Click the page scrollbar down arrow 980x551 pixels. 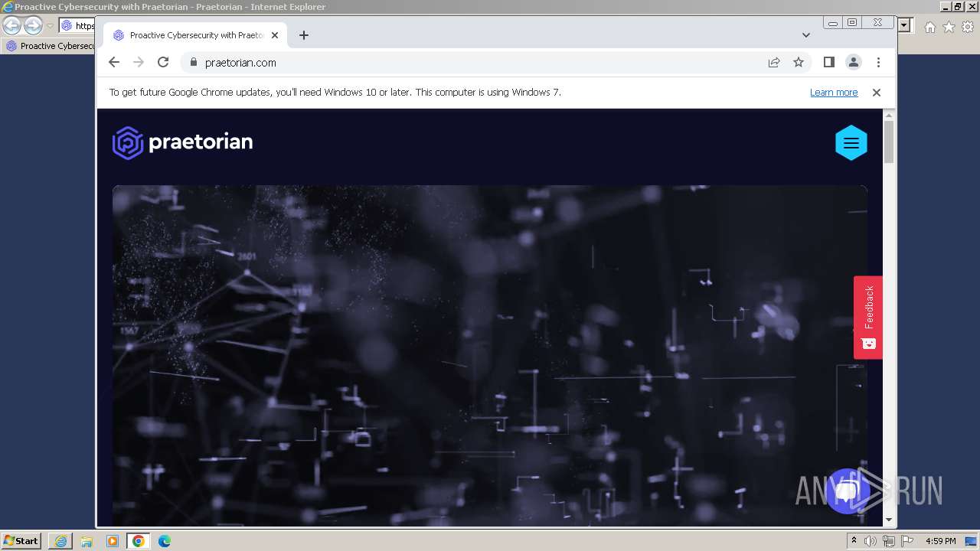[x=889, y=520]
